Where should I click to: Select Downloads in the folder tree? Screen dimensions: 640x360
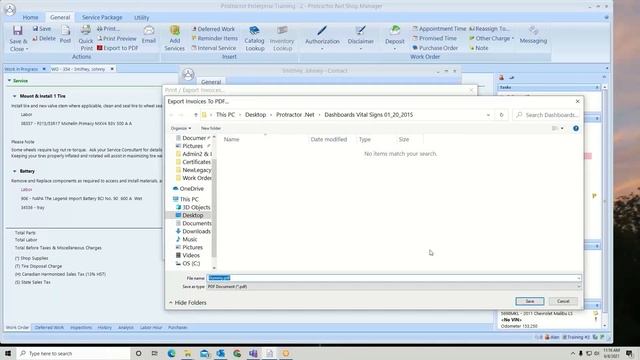193,231
